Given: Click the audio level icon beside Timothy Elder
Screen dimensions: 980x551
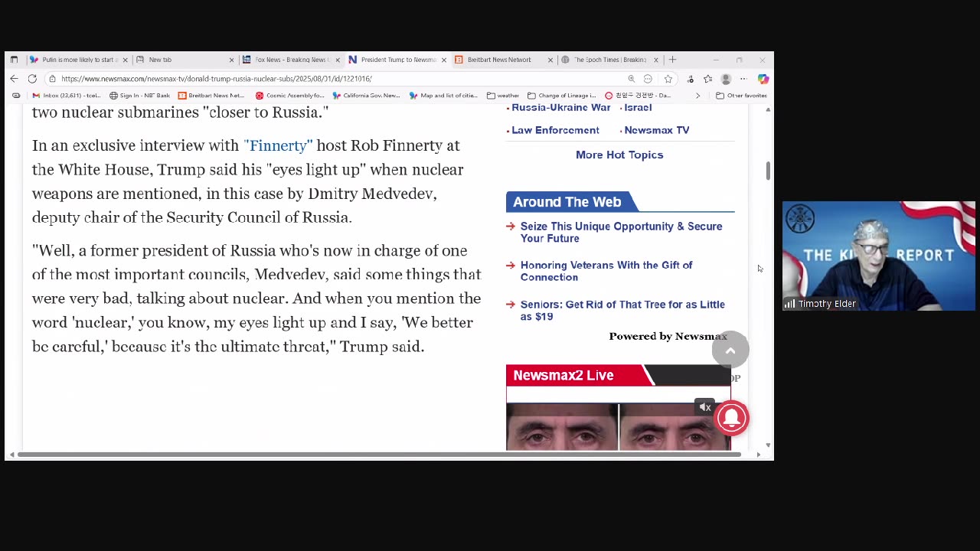Looking at the screenshot, I should pyautogui.click(x=789, y=304).
